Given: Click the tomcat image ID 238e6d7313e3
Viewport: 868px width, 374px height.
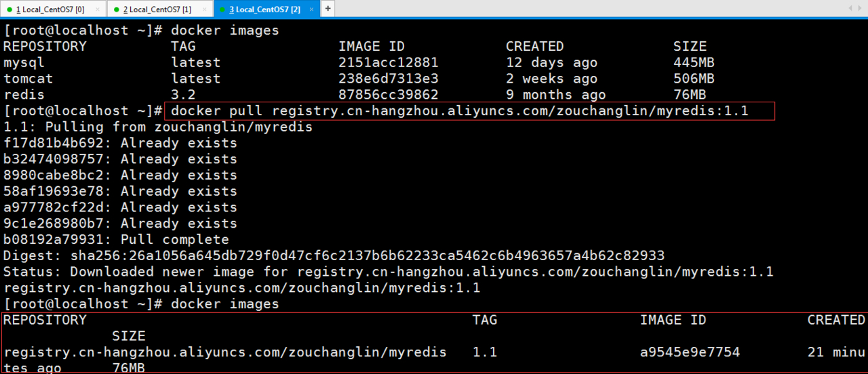Looking at the screenshot, I should tap(388, 79).
